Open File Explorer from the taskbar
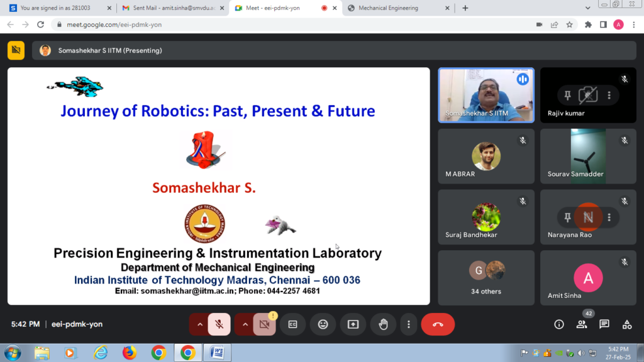Screen dimensions: 644x362 point(42,353)
